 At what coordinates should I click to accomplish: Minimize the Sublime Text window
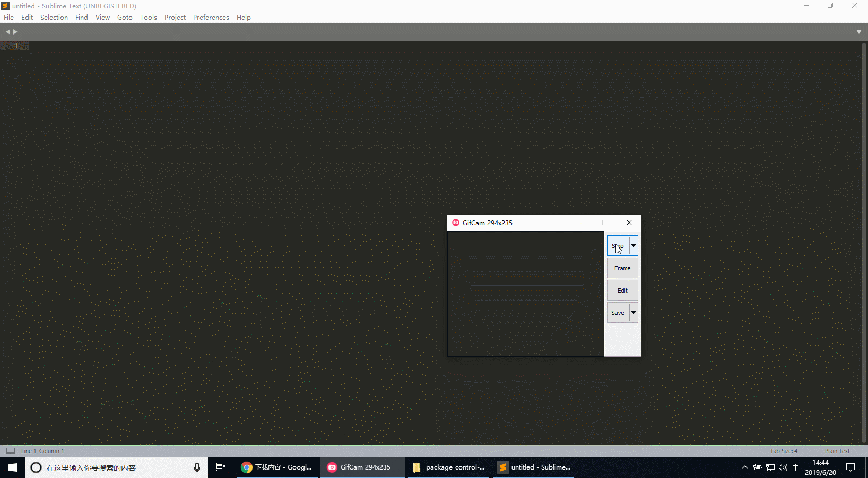coord(806,6)
